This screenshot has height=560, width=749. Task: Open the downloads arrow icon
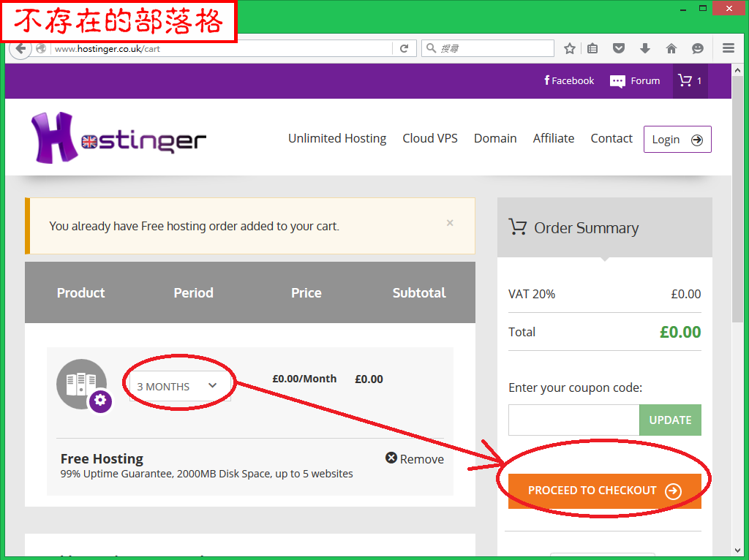tap(645, 48)
